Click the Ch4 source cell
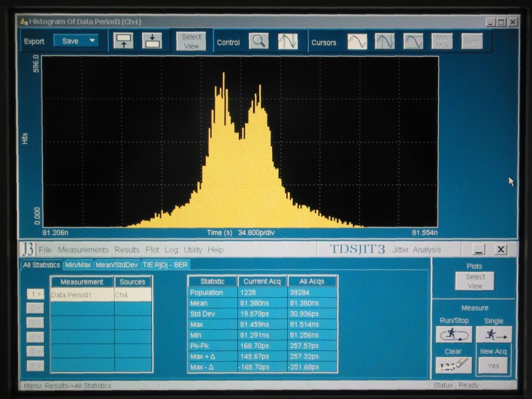 point(132,295)
